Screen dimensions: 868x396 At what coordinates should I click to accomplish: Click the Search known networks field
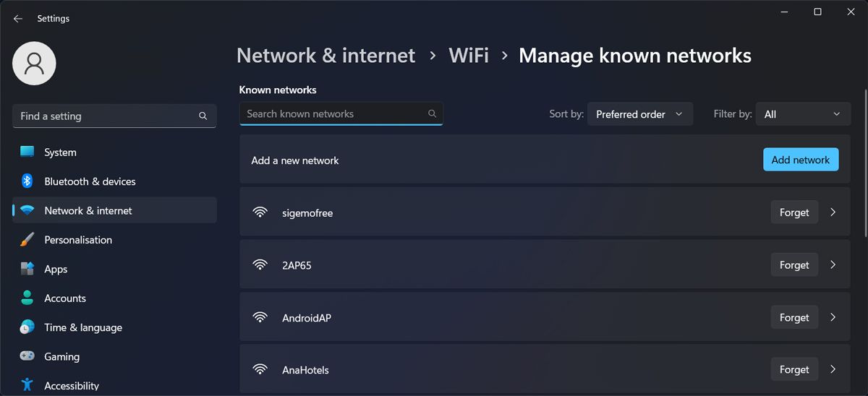[333, 114]
